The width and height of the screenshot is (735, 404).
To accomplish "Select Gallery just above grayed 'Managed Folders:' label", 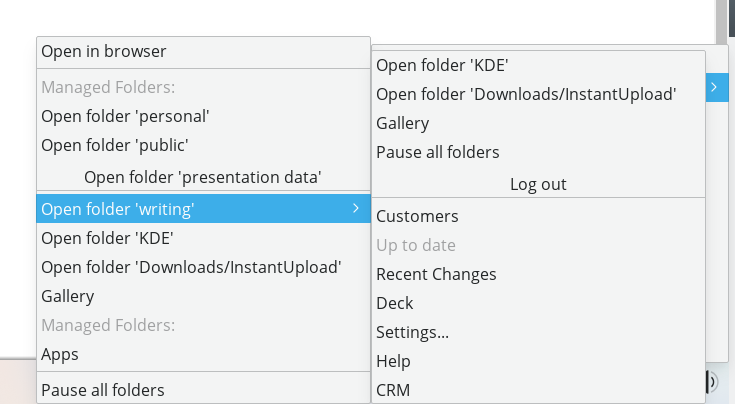I will [68, 296].
